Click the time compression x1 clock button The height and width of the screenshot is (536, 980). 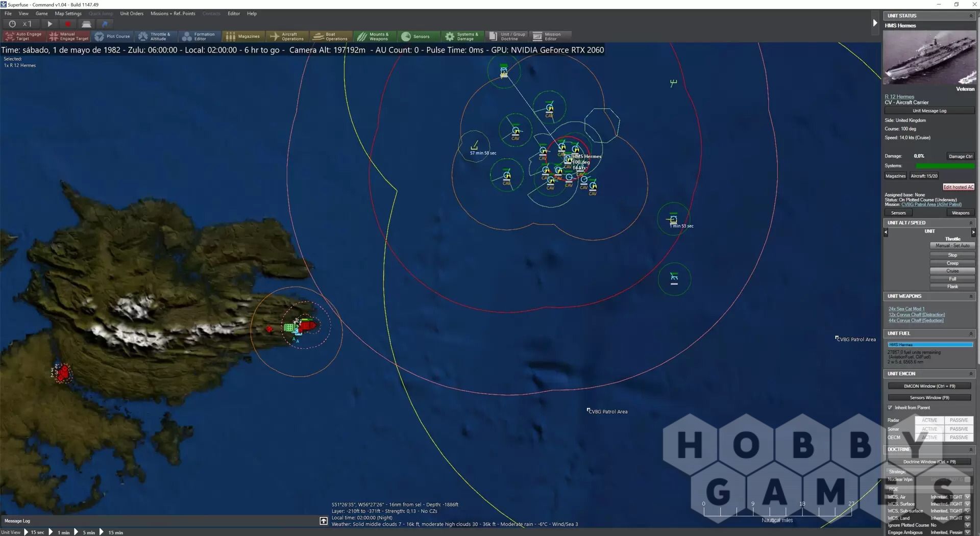click(x=21, y=23)
